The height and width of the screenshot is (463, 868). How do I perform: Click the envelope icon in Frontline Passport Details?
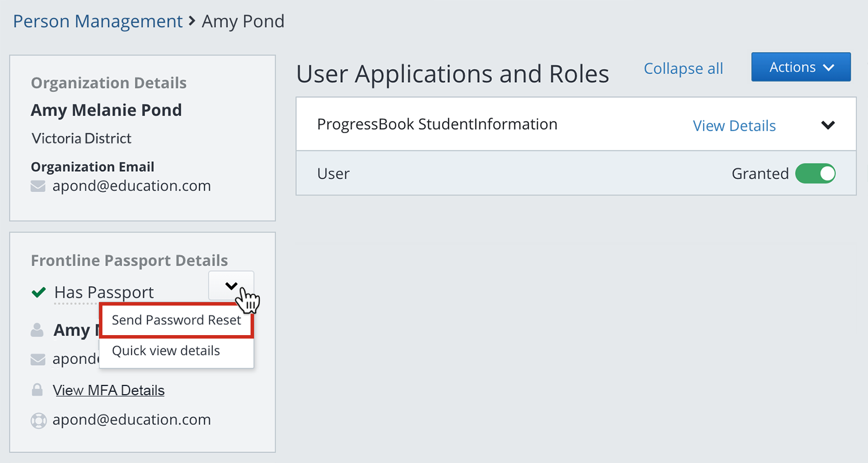[38, 359]
